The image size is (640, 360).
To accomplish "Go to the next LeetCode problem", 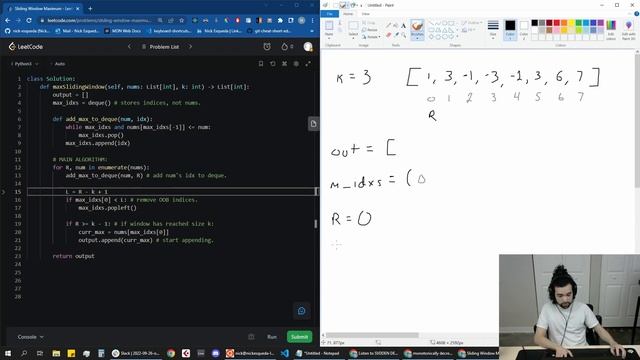I will coord(190,47).
